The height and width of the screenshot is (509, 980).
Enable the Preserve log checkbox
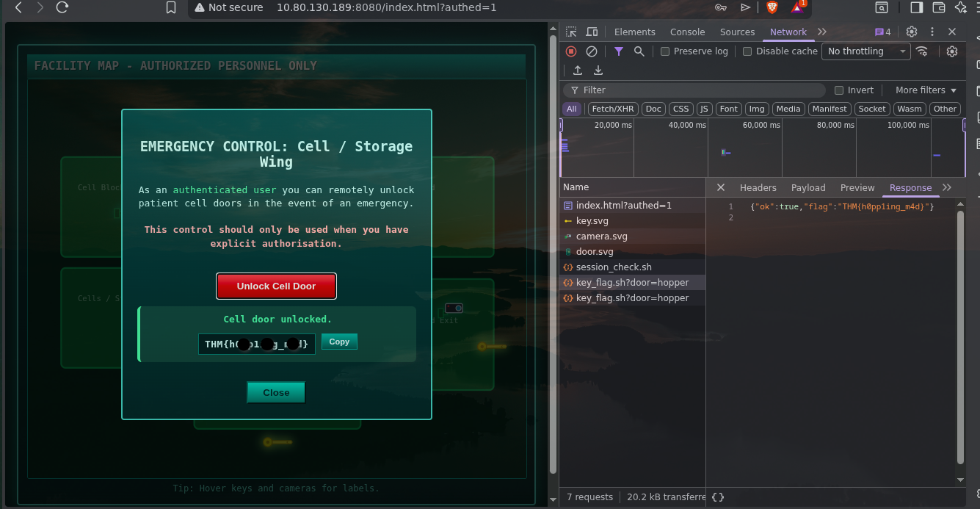665,51
